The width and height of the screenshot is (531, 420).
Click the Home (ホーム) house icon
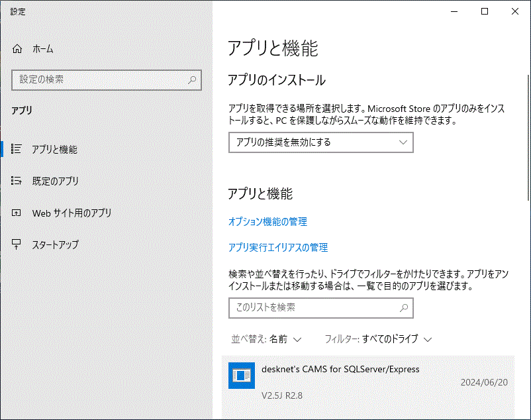(17, 49)
